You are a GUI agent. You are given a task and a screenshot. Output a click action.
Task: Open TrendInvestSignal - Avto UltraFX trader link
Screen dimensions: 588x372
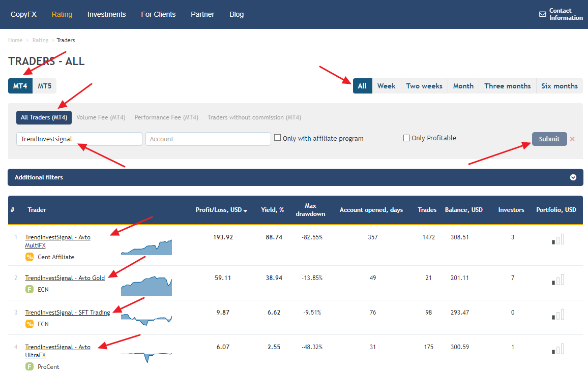[58, 351]
